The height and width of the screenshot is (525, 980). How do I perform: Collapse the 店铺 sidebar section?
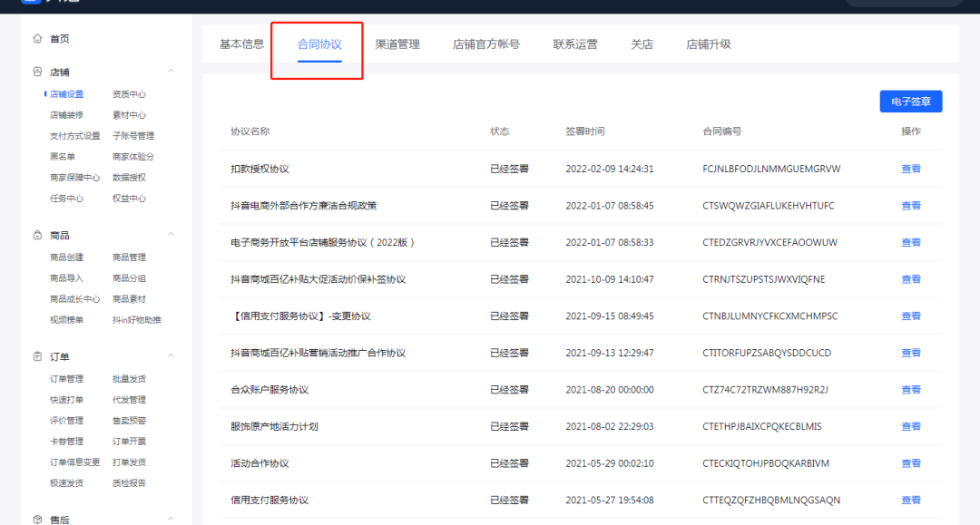coord(171,71)
